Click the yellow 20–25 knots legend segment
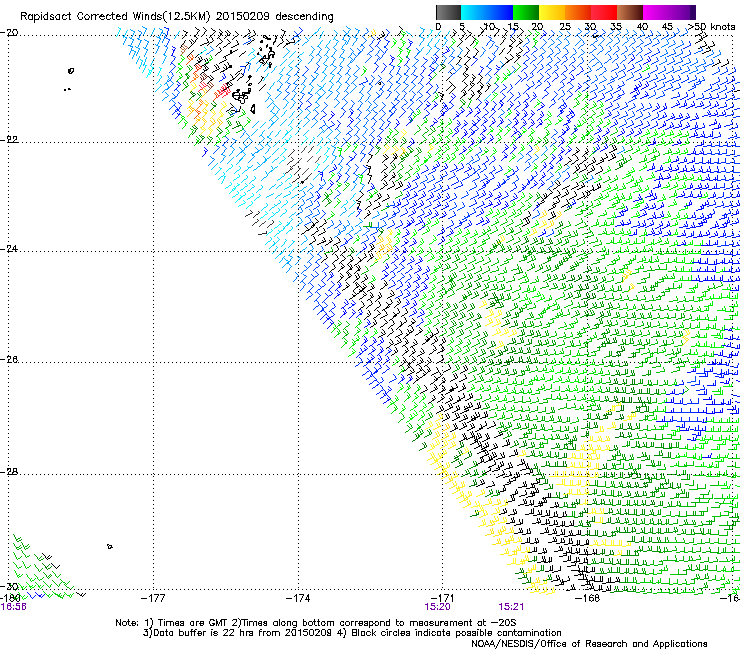The width and height of the screenshot is (740, 650). point(552,12)
